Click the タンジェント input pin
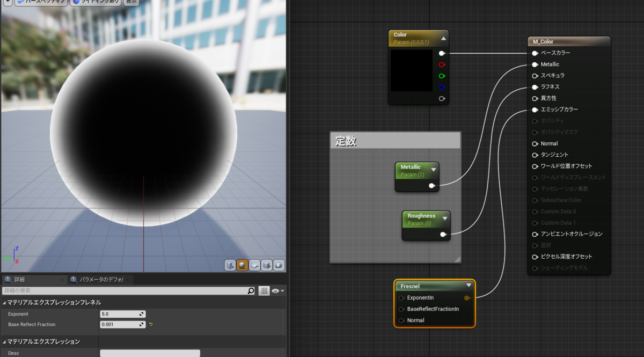Image resolution: width=644 pixels, height=357 pixels. click(535, 155)
